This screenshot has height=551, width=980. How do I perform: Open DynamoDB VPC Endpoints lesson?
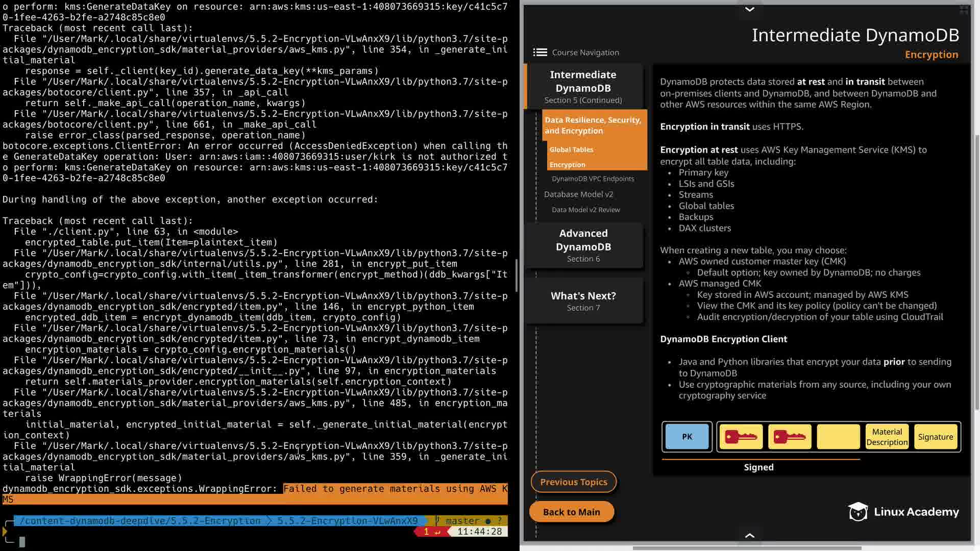coord(593,179)
